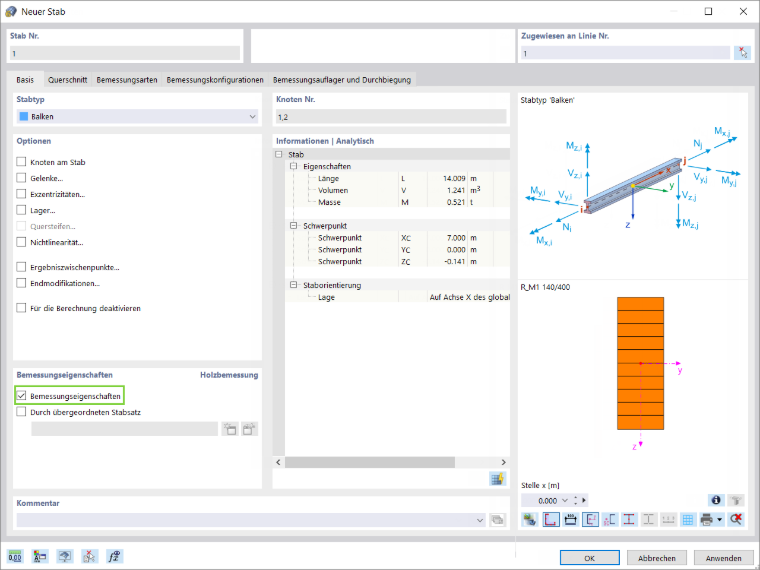Click the I-section with red points icon
760x570 pixels.
pos(629,520)
